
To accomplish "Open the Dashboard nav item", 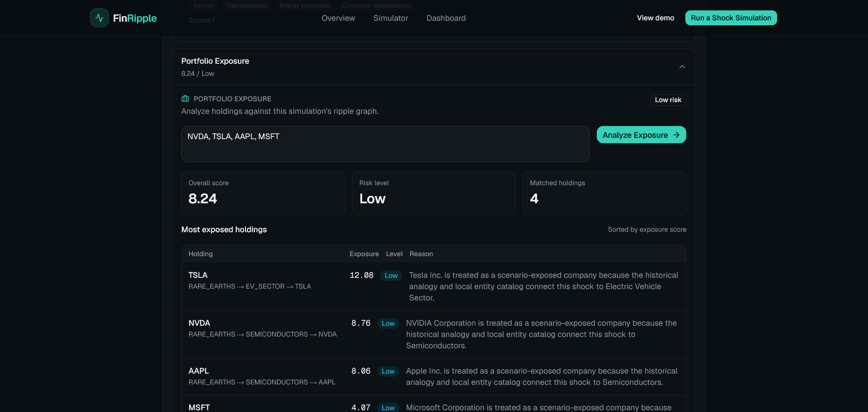I will [x=446, y=18].
